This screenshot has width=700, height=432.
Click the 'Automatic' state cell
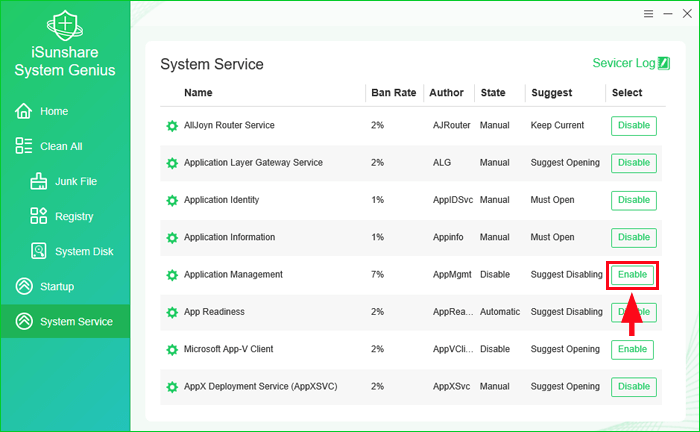click(500, 312)
